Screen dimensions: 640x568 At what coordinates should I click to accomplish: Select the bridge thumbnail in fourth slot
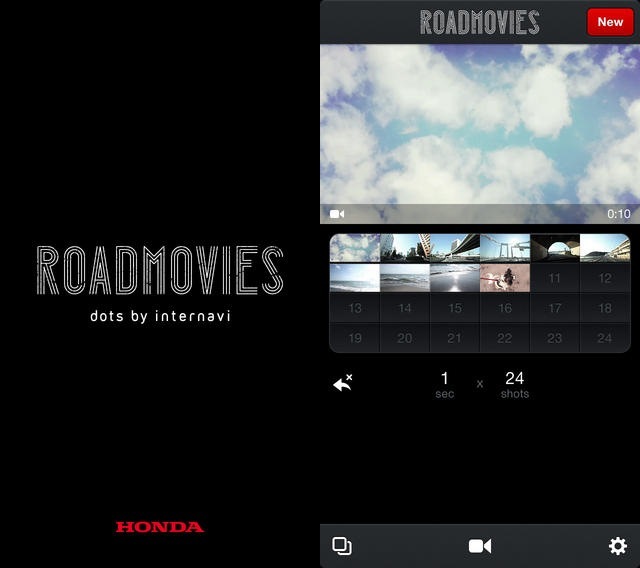tap(505, 248)
